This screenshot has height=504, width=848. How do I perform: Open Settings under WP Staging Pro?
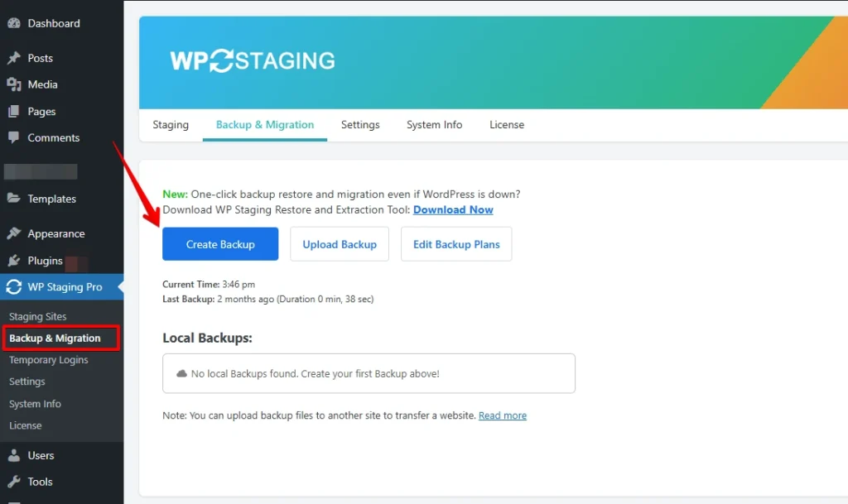[x=27, y=382]
